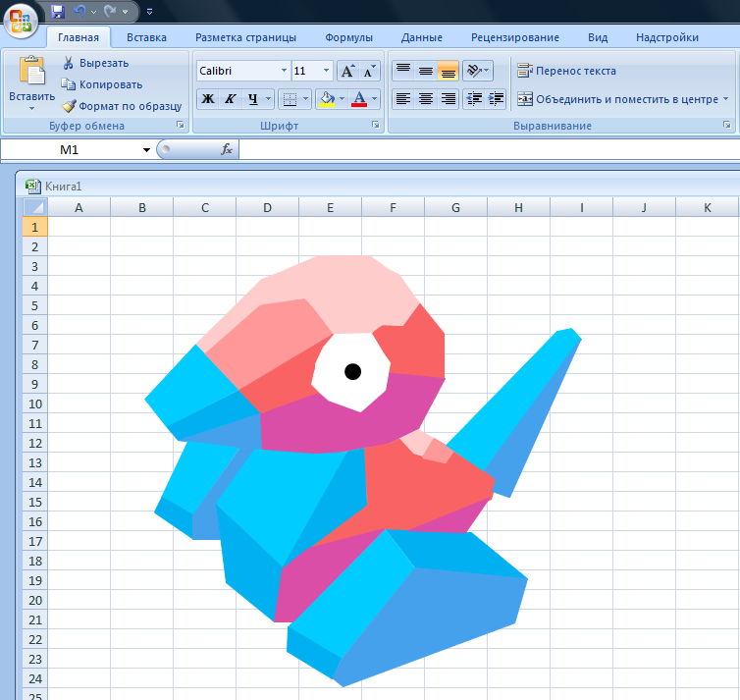740x700 pixels.
Task: Switch to the Данные tab
Action: click(421, 37)
